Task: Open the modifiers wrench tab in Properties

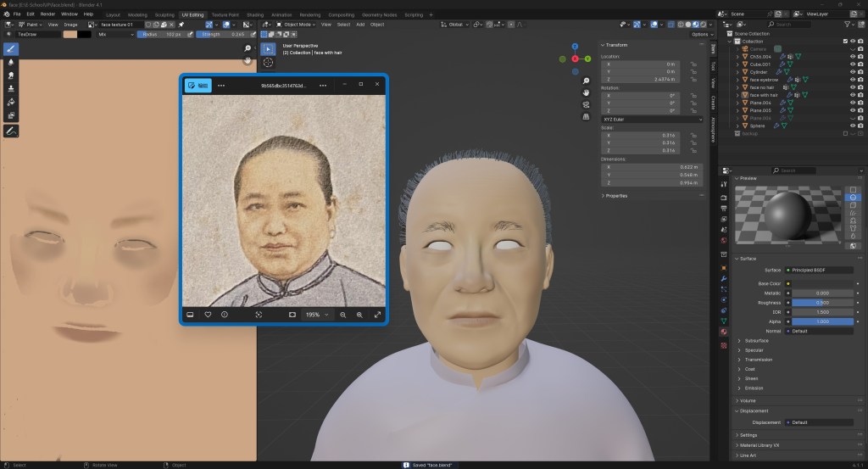Action: [x=724, y=278]
